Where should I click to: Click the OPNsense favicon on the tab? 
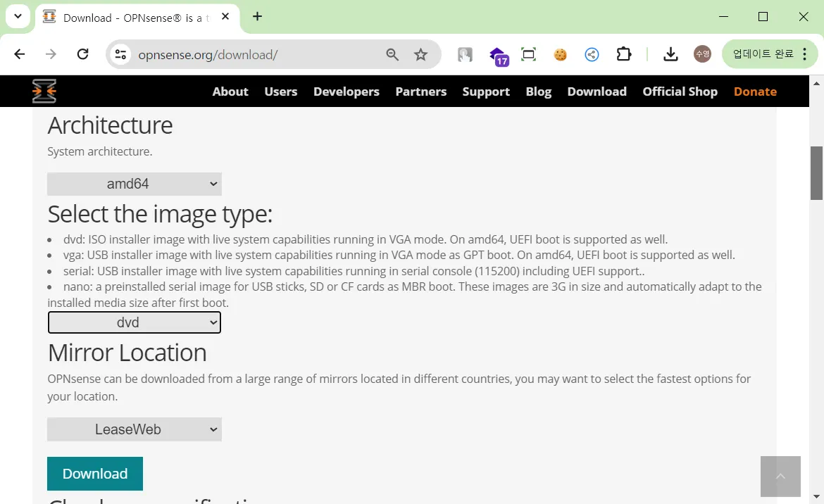49,17
